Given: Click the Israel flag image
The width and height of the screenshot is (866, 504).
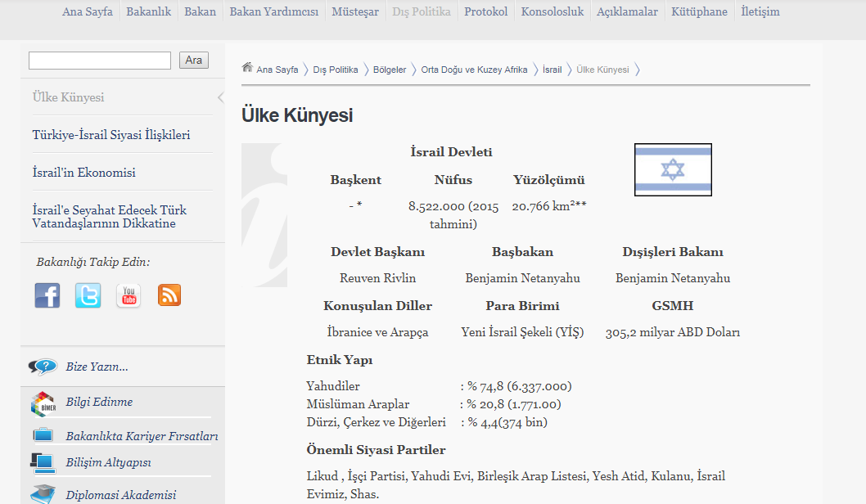Looking at the screenshot, I should (673, 170).
